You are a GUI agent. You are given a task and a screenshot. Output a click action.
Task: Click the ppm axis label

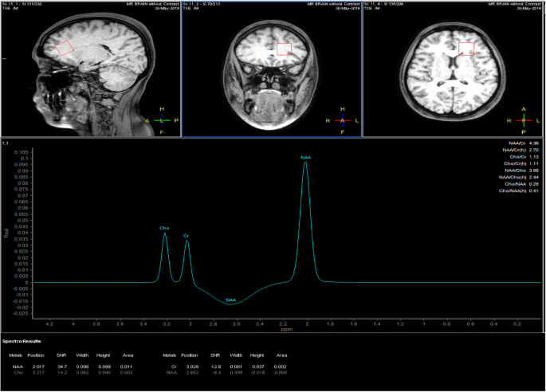(x=287, y=329)
